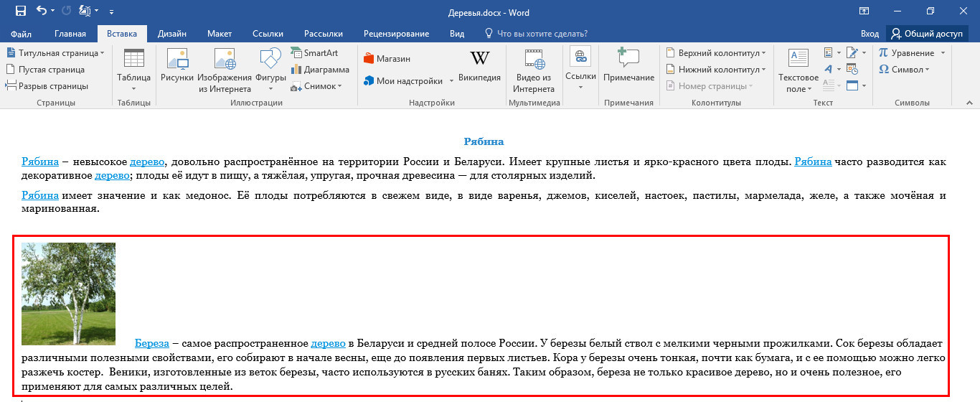Click the Рябина heading text
980x402 pixels.
[484, 142]
